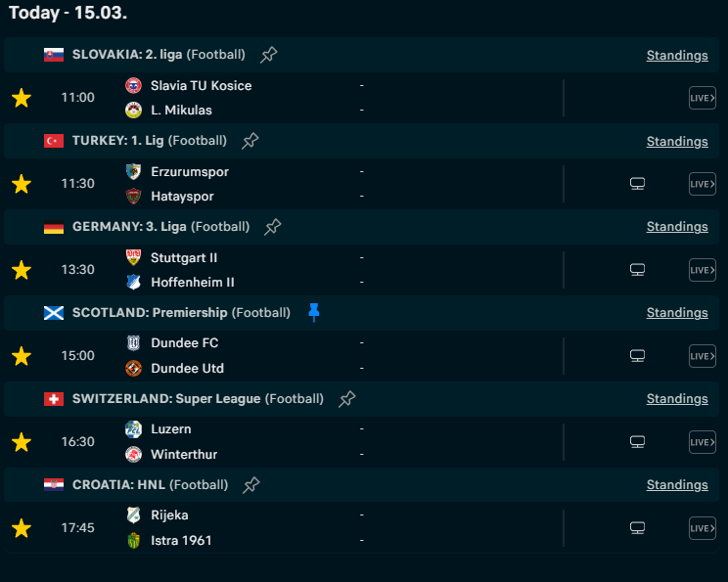728x582 pixels.
Task: Unpin the Scotland Premiership league
Action: tap(314, 313)
